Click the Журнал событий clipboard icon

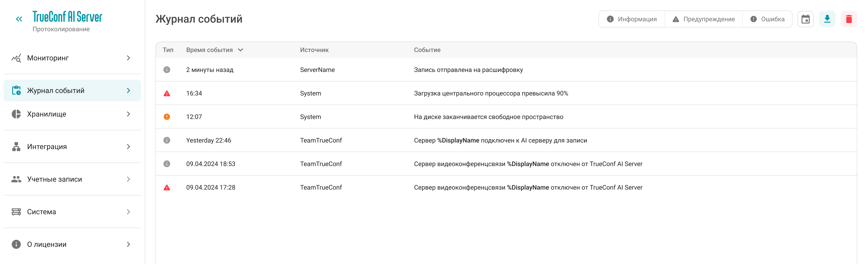coord(16,90)
